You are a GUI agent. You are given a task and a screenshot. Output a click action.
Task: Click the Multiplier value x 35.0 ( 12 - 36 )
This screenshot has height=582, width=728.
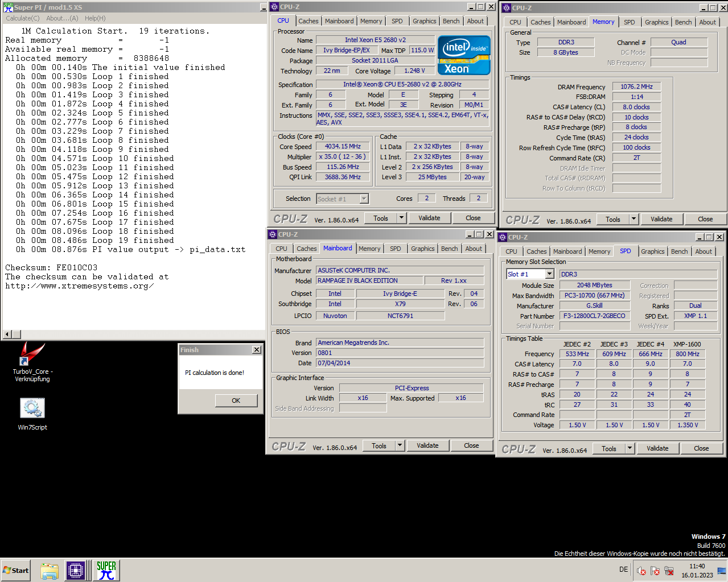343,156
